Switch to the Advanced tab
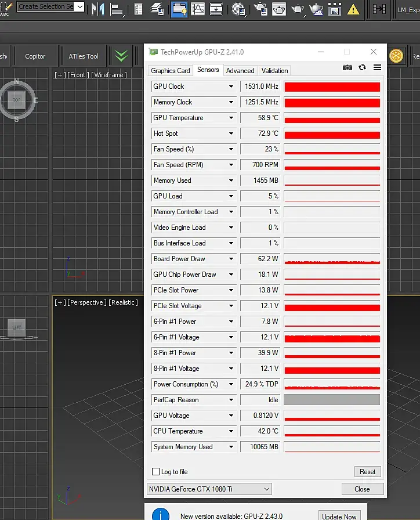 click(x=240, y=71)
